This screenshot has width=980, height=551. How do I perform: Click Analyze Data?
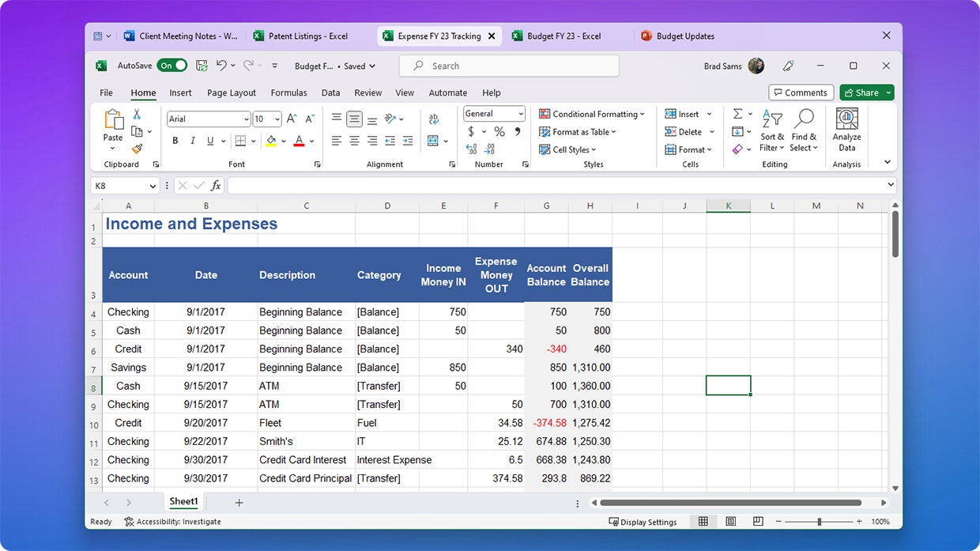tap(846, 130)
